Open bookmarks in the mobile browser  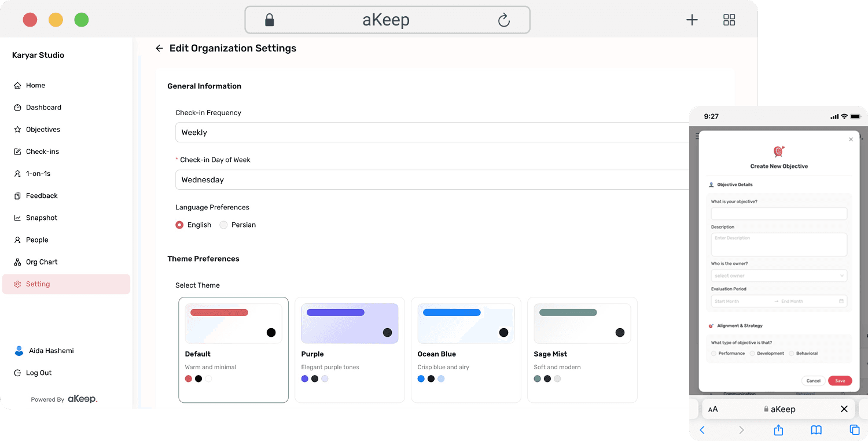click(x=816, y=430)
